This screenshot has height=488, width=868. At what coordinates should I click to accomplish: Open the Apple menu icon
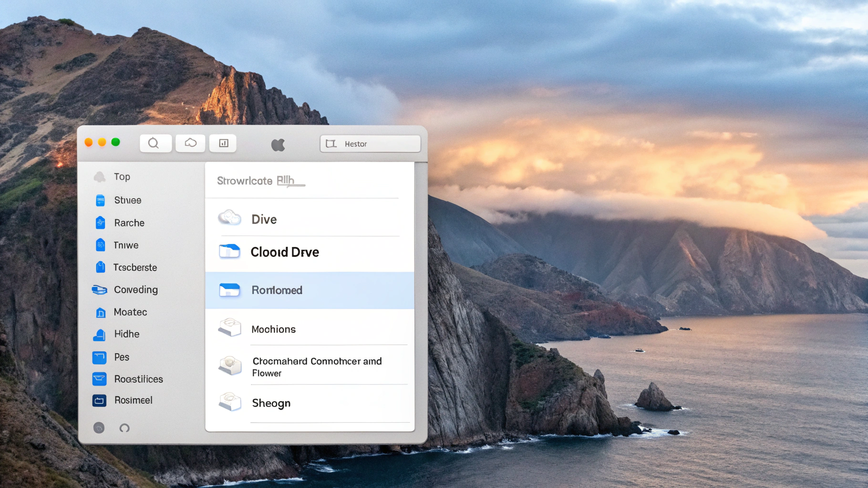[x=278, y=143]
